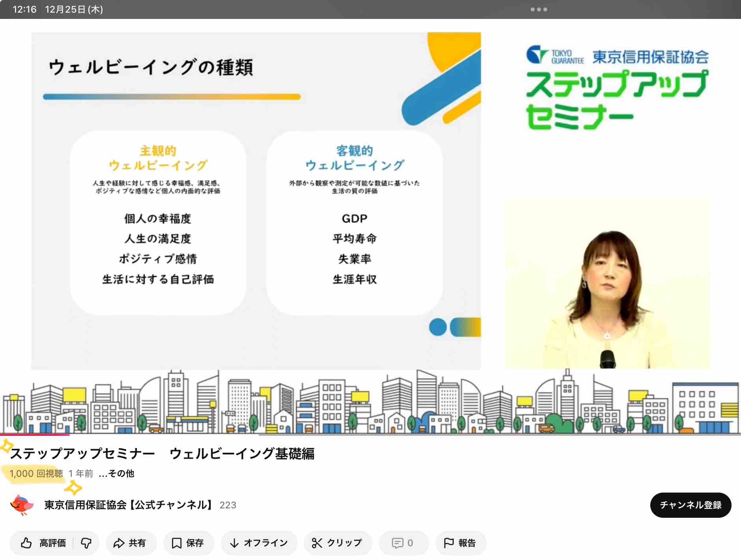This screenshot has height=560, width=741.
Task: Click the 高評価 label text
Action: (x=52, y=543)
